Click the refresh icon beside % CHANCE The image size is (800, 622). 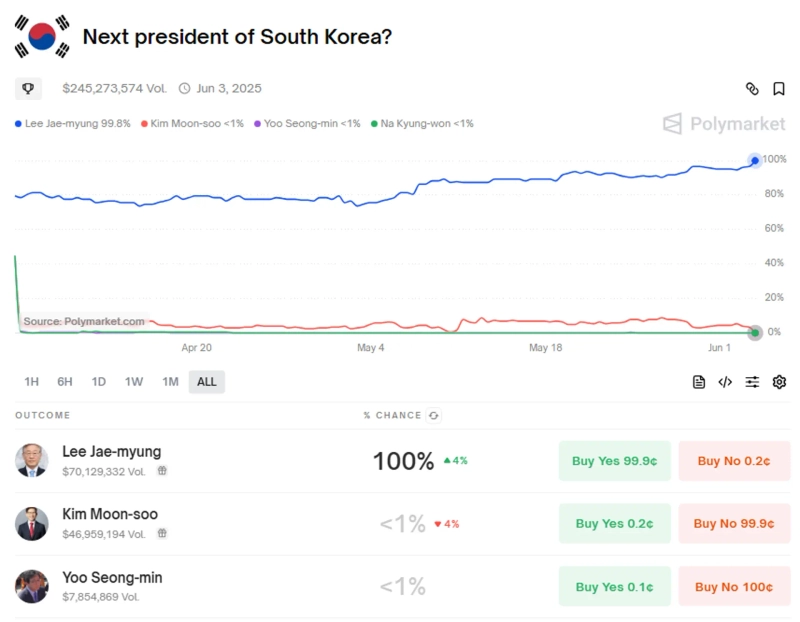click(x=434, y=415)
